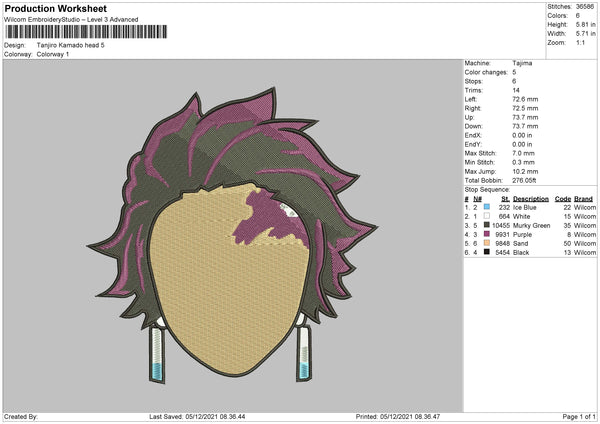Click the "Stops:" label
Image resolution: width=600 pixels, height=424 pixels.
[x=473, y=81]
